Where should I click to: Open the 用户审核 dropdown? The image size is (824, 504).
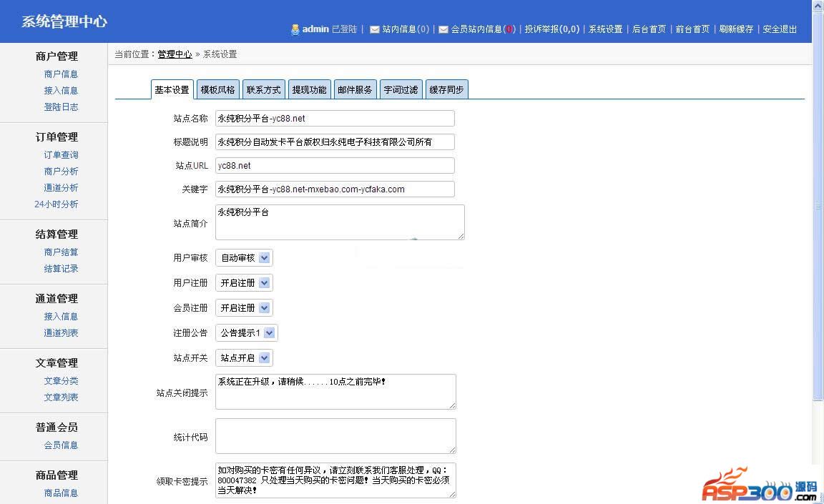point(244,258)
